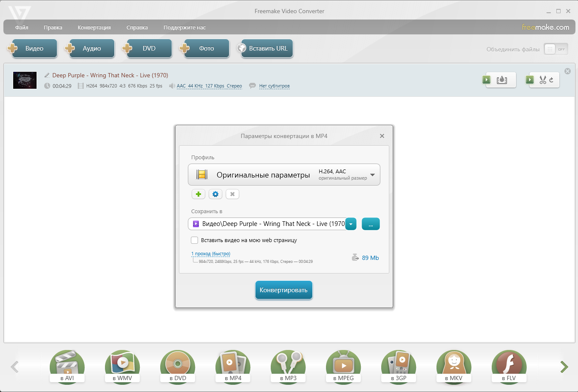Viewport: 578px width, 392px height.
Task: Open the cut and rotate editor button
Action: [x=543, y=80]
